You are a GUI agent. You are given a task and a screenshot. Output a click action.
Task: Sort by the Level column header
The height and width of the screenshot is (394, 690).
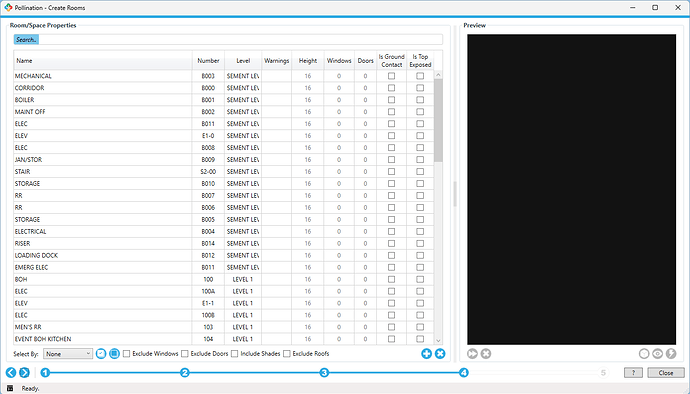coord(243,61)
